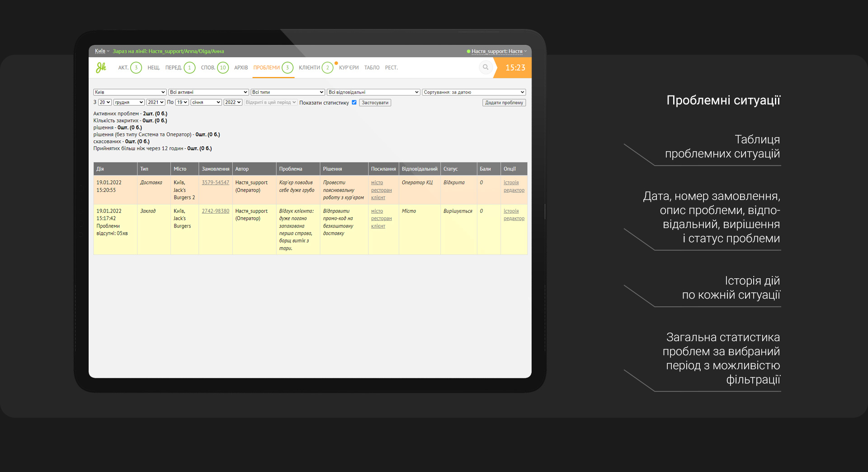Click the Зараз на лінії operators text

(168, 51)
